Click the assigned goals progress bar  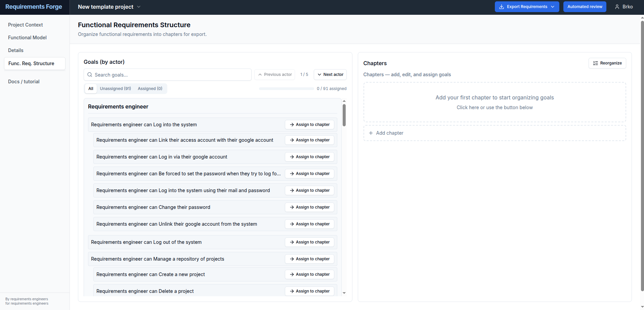coord(286,89)
